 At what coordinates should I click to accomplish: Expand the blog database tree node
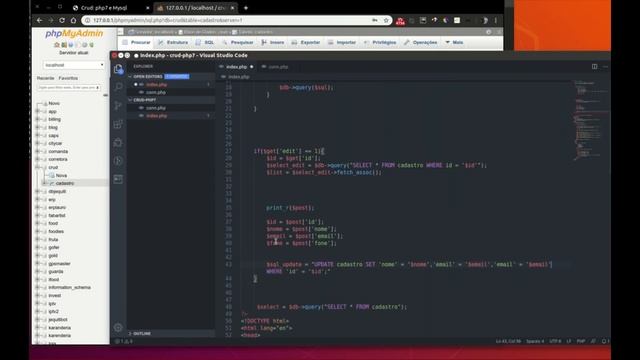point(38,127)
